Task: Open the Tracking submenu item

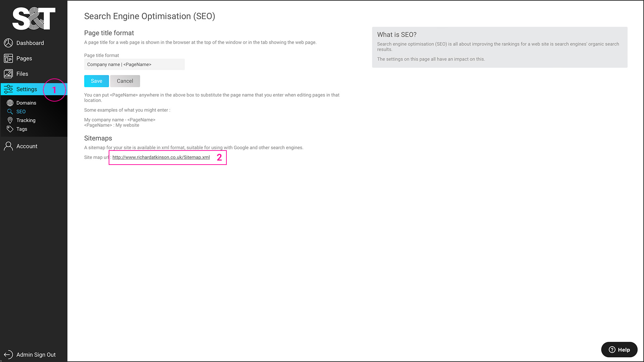Action: pos(26,120)
